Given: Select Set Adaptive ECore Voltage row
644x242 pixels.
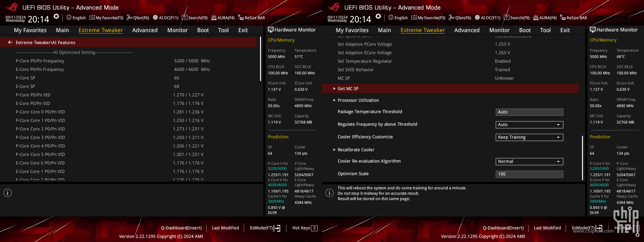Looking at the screenshot, I should pyautogui.click(x=450, y=53).
